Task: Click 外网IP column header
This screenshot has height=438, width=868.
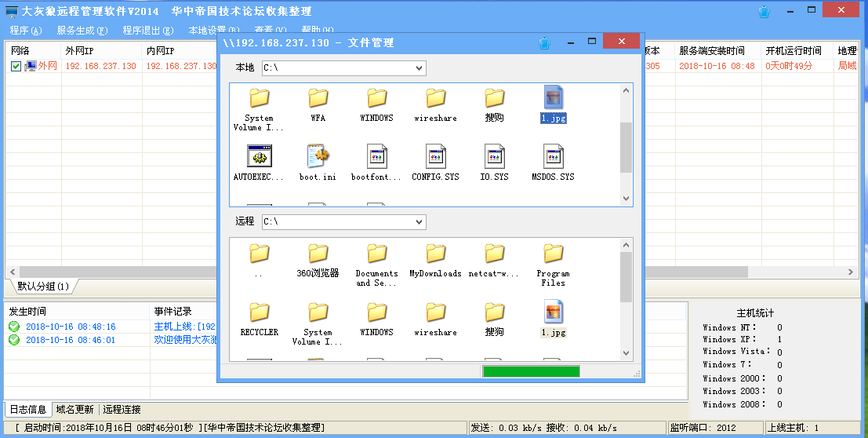Action: pos(102,50)
